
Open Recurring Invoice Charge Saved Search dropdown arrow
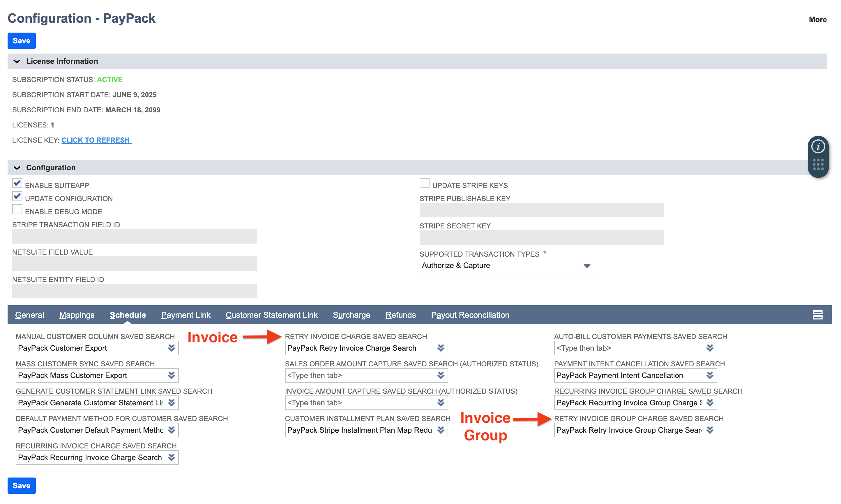pos(172,457)
